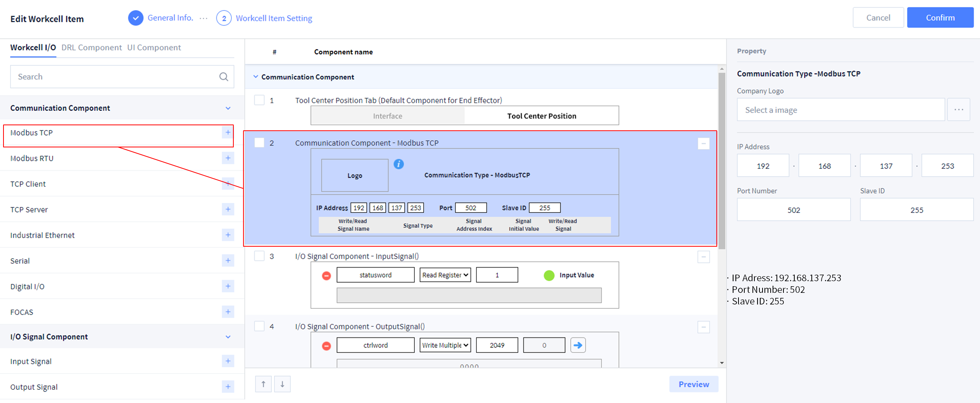Tick checkbox for InputSignal component row 3

[259, 256]
